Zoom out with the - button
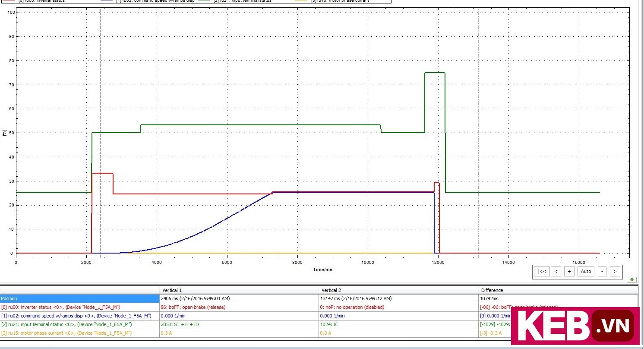644x349 pixels. pyautogui.click(x=602, y=271)
